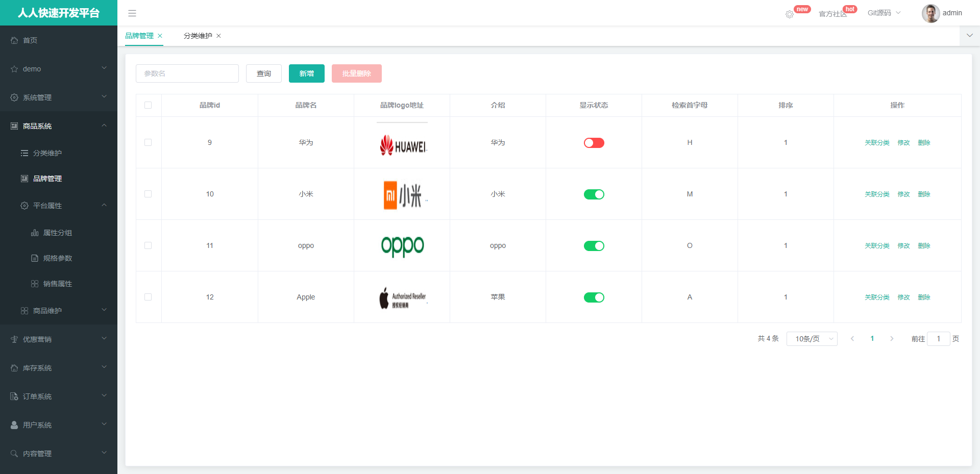Click the page jump number input
This screenshot has height=474, width=980.
938,339
